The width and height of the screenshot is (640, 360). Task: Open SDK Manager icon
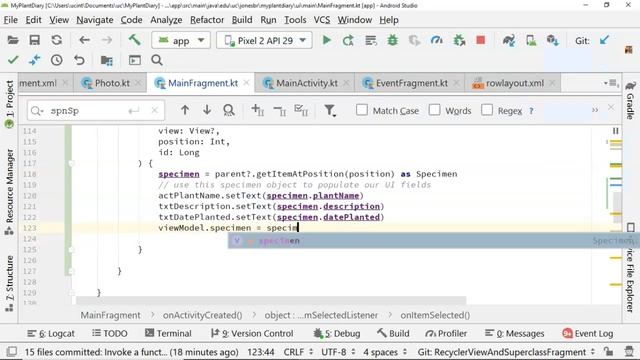point(553,40)
